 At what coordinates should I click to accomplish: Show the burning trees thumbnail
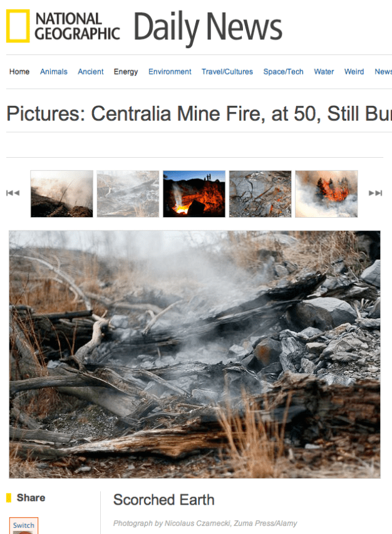pyautogui.click(x=326, y=194)
